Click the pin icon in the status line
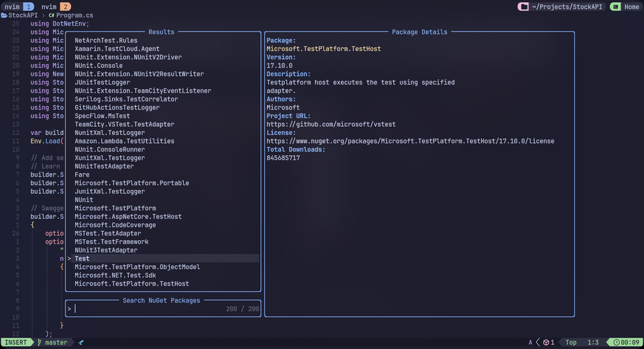 point(81,342)
